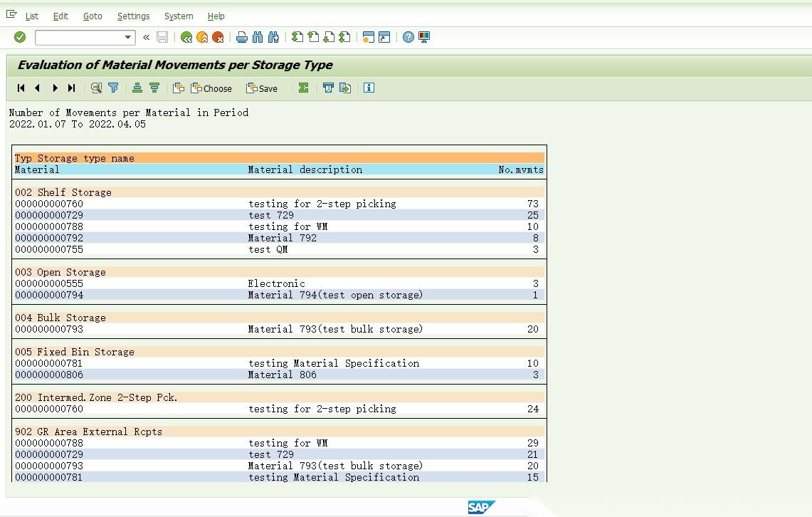Collapse the command field double chevron
The image size is (812, 517).
pos(146,37)
